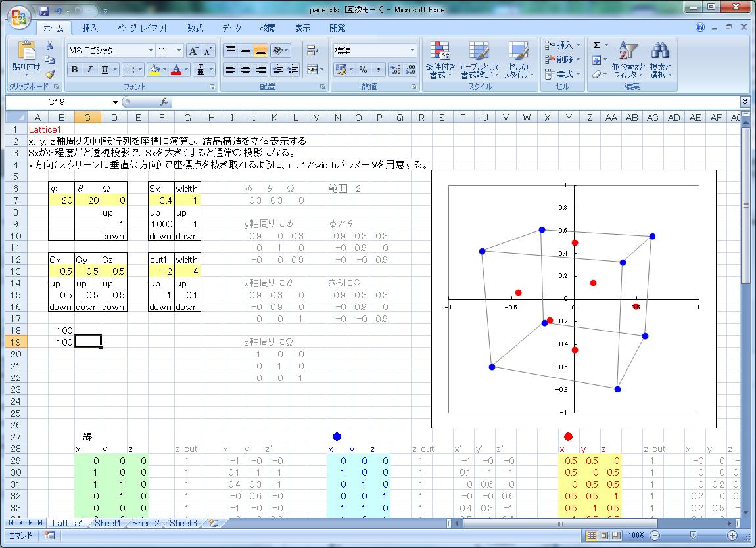
Task: Click the cut scissors icon
Action: [x=50, y=46]
